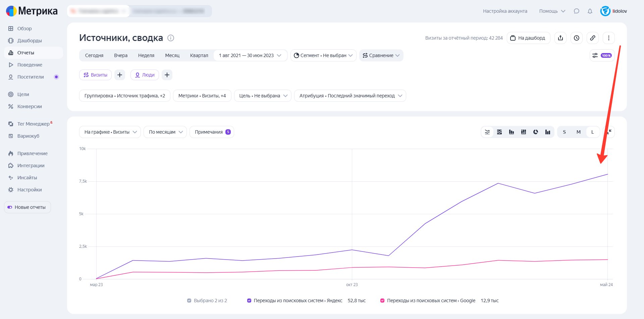
Task: Open the notifications bell icon
Action: tap(590, 11)
